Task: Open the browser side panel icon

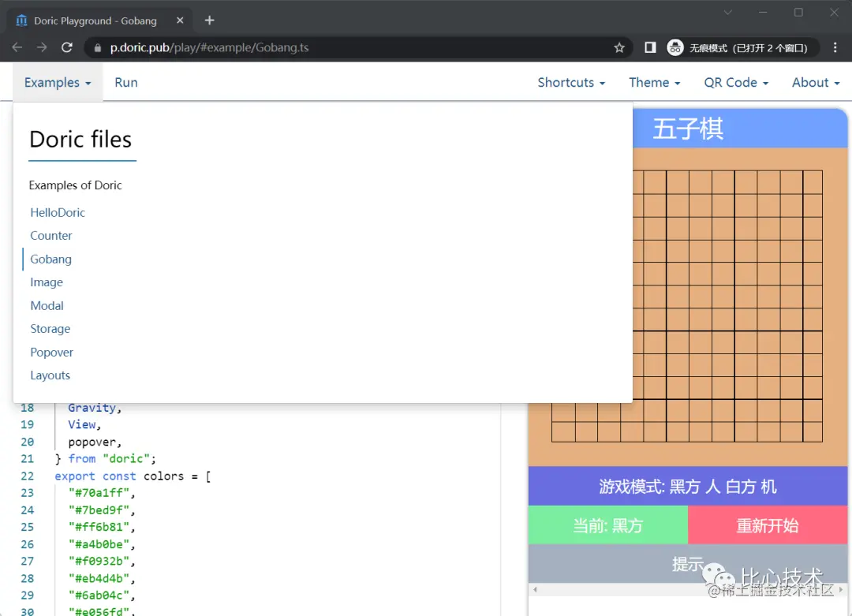Action: click(650, 48)
